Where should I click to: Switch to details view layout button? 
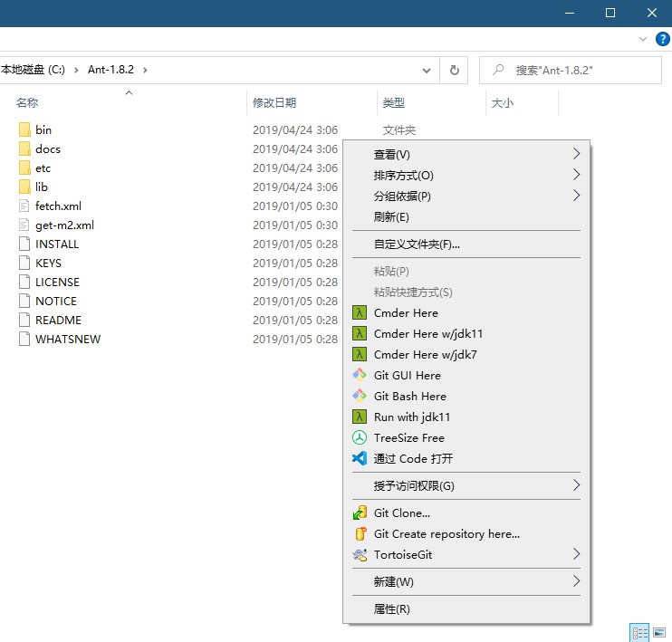[x=639, y=632]
